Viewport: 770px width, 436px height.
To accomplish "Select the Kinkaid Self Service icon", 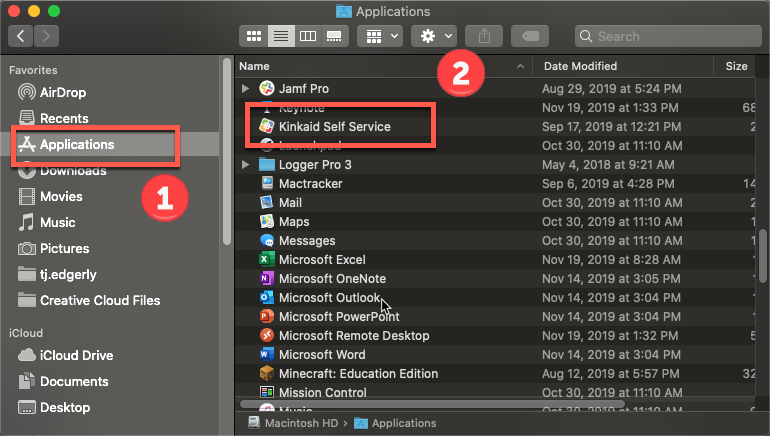I will coord(267,126).
